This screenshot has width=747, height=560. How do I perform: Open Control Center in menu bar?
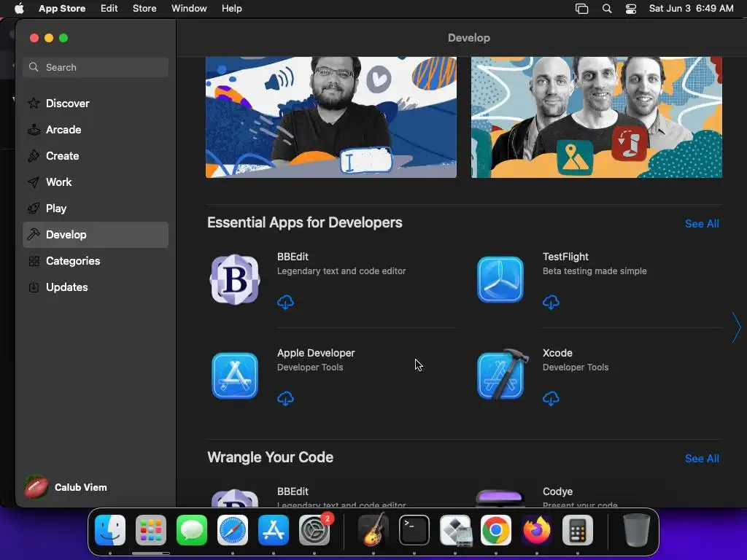coord(631,9)
